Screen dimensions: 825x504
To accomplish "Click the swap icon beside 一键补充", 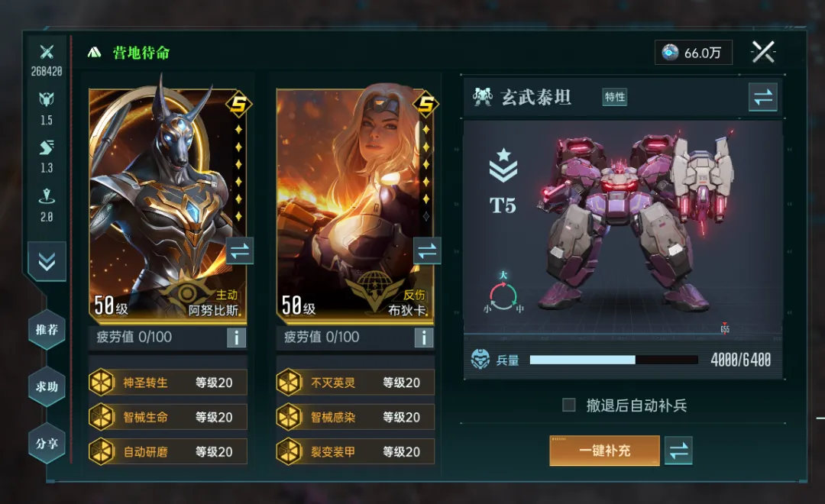I will pyautogui.click(x=678, y=451).
